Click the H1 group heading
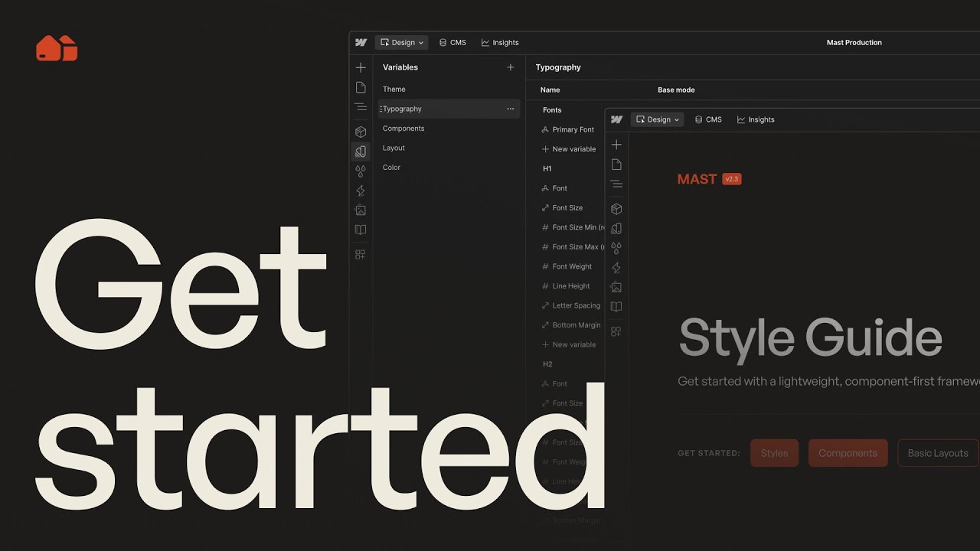 [x=547, y=169]
